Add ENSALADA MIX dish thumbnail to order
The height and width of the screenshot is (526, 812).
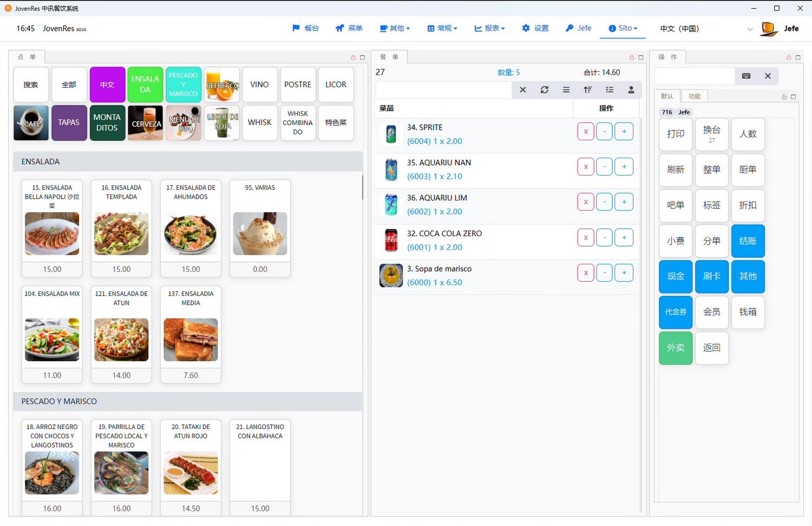pyautogui.click(x=52, y=340)
